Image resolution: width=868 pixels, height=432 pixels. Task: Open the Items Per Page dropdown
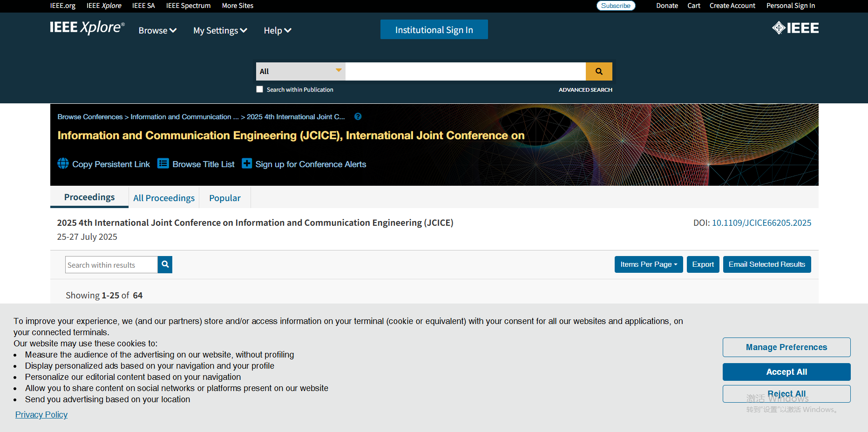tap(648, 264)
